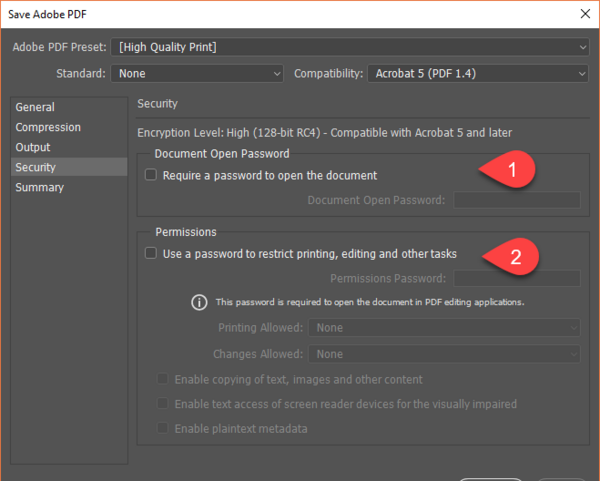The width and height of the screenshot is (600, 481).
Task: Close the Save Adobe PDF dialog
Action: coord(585,14)
